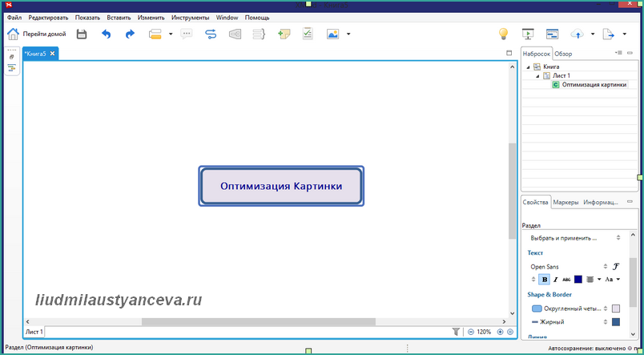644x355 pixels.
Task: Toggle bold text formatting in Properties
Action: click(544, 280)
